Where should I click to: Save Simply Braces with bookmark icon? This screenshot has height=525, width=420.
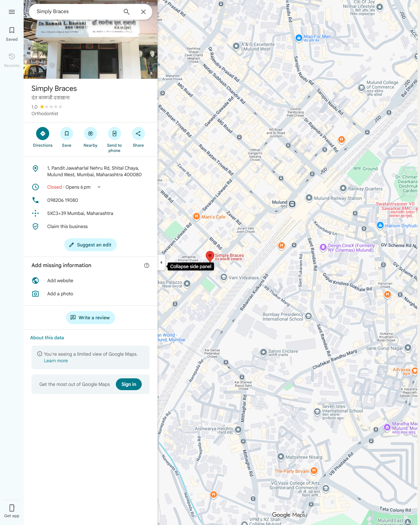tap(67, 134)
